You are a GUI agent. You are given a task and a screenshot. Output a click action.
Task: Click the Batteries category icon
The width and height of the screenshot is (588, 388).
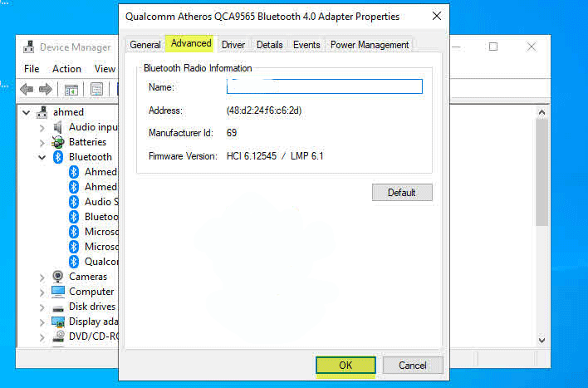pos(58,142)
